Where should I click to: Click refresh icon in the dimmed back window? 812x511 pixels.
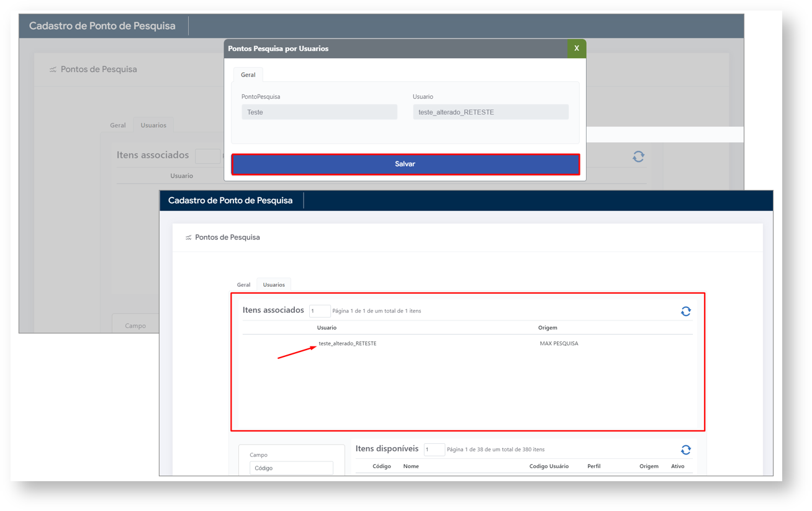pos(638,156)
